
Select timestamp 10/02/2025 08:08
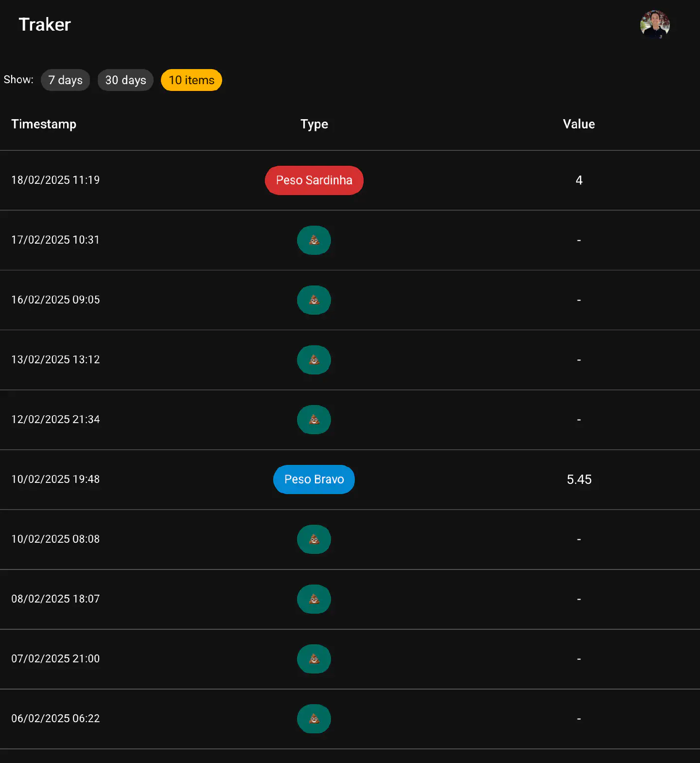55,539
